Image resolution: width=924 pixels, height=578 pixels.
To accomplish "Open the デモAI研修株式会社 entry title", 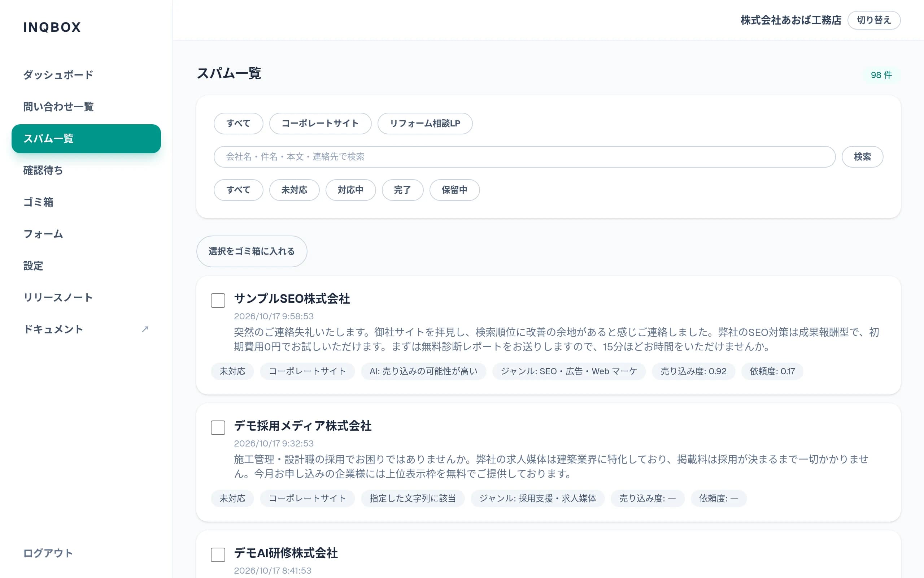I will tap(286, 553).
